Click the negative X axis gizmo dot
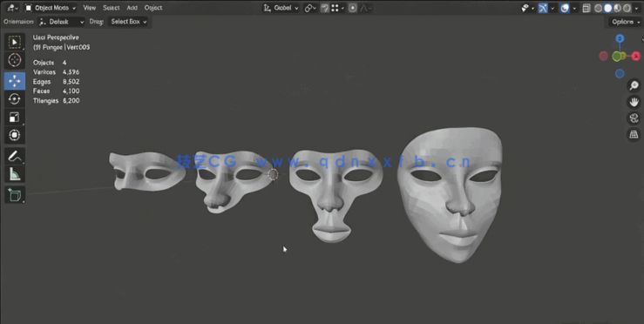644x324 pixels. point(603,57)
